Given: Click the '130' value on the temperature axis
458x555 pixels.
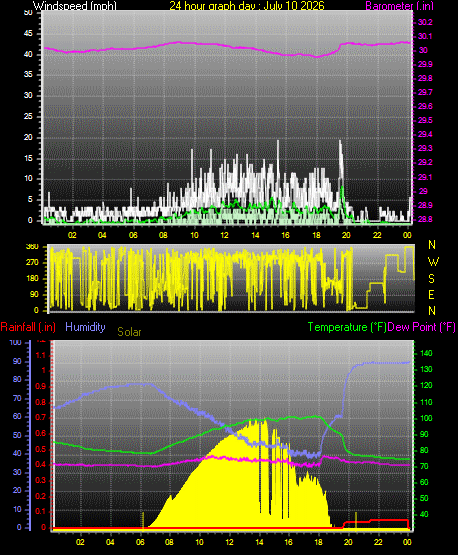Looking at the screenshot, I should pos(426,370).
